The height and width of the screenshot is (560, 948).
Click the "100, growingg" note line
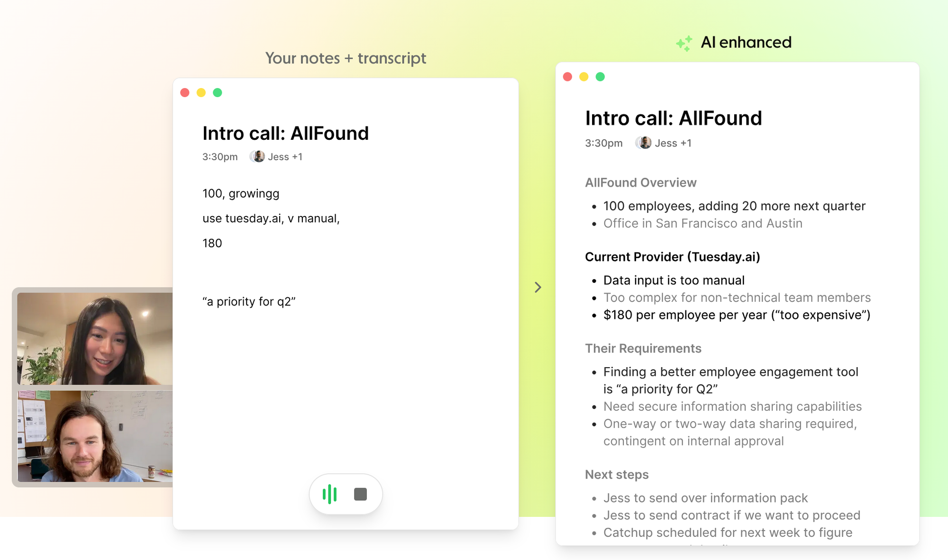click(x=241, y=193)
